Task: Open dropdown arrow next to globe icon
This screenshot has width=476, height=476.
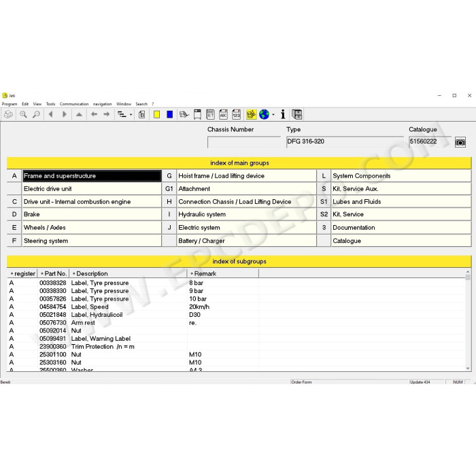Action: [273, 115]
